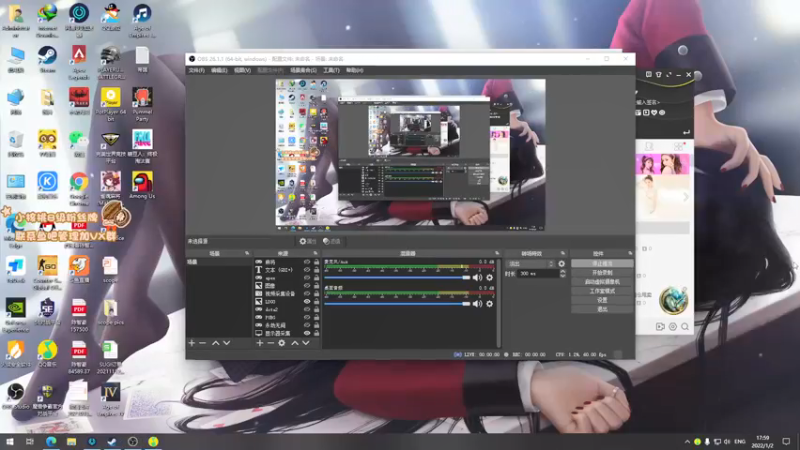Adjust the 麦克风/Aux volume slider
800x450 pixels.
click(x=397, y=278)
